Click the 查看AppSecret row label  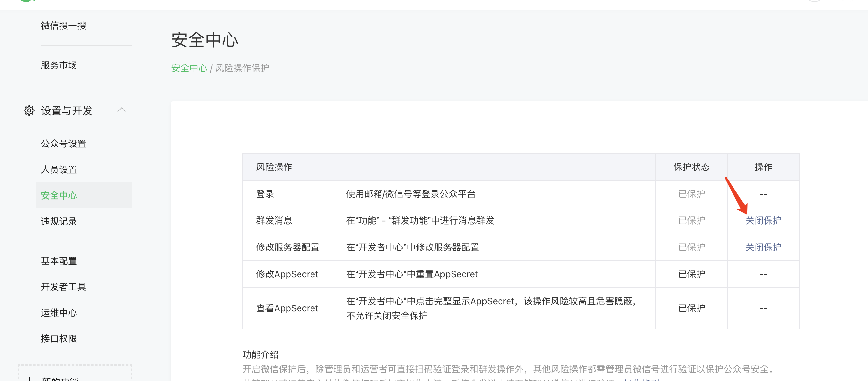tap(287, 308)
